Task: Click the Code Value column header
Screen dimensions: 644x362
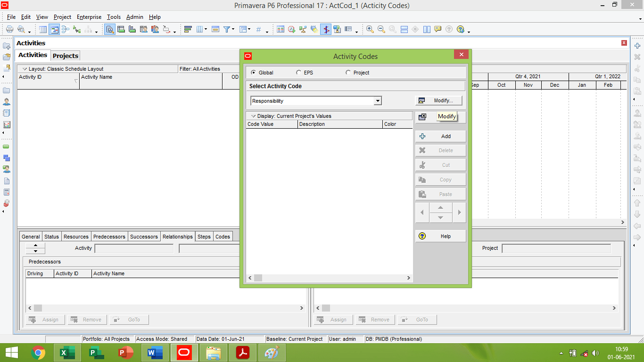Action: (272, 124)
